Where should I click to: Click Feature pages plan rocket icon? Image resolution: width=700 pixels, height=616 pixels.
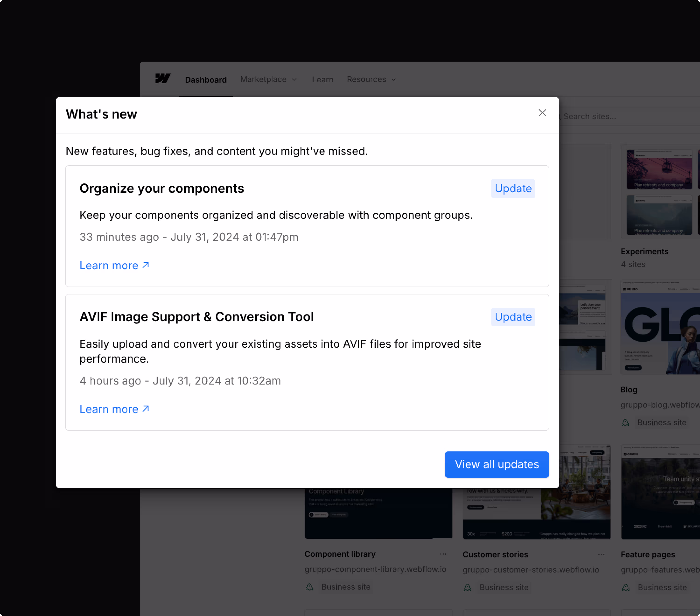(626, 588)
